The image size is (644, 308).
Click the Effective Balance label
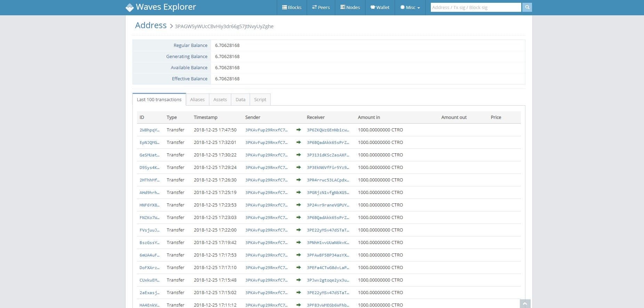pos(190,79)
